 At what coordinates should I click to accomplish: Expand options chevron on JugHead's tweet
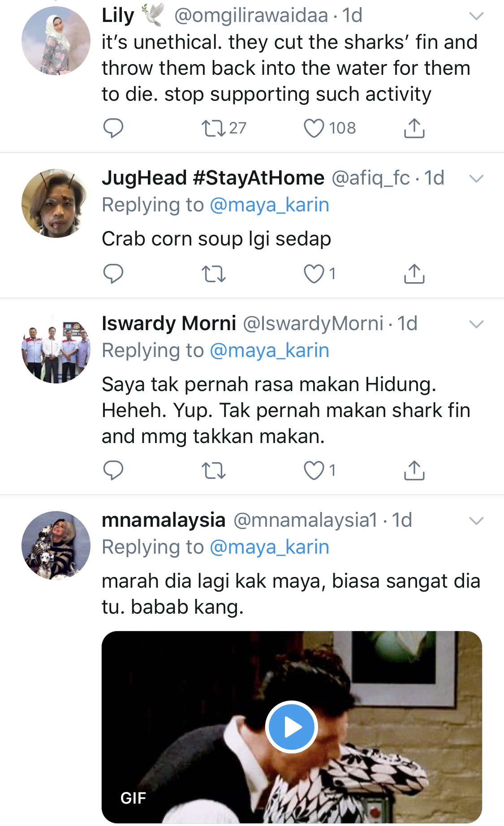476,179
